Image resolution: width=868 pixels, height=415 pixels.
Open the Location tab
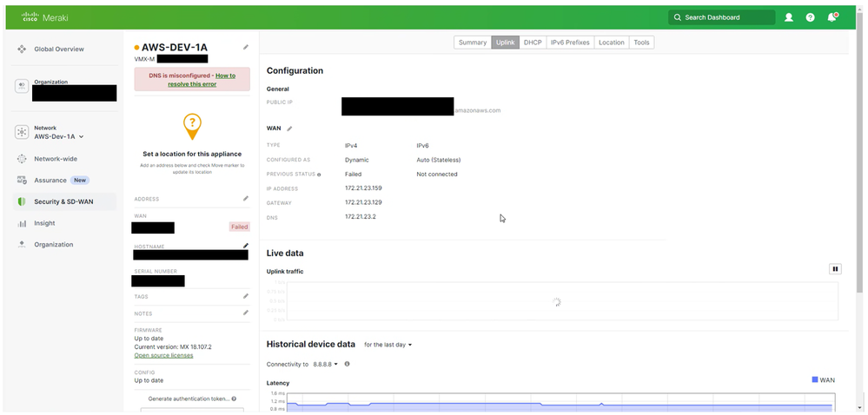(x=612, y=43)
